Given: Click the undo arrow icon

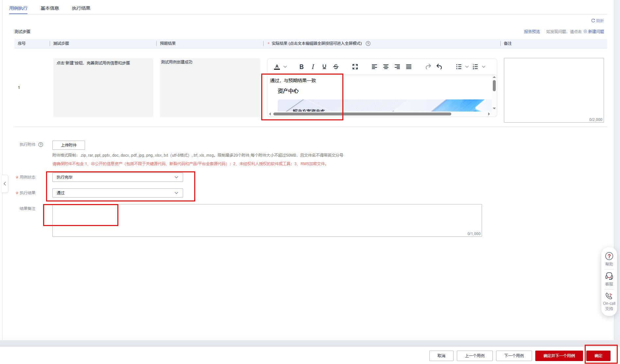Looking at the screenshot, I should pyautogui.click(x=439, y=67).
